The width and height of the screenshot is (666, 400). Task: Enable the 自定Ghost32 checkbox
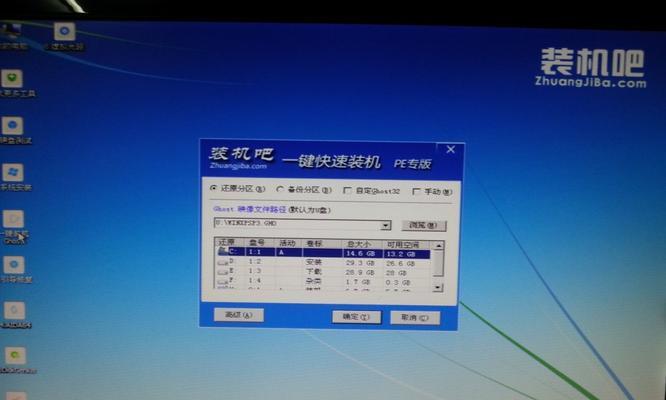tap(346, 190)
